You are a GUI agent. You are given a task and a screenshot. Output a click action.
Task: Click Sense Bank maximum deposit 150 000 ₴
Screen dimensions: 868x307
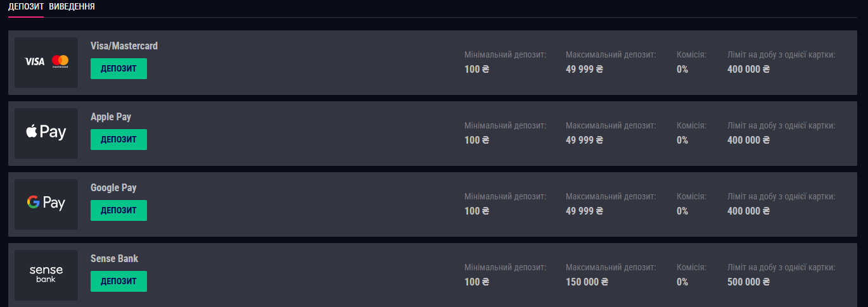coord(587,282)
